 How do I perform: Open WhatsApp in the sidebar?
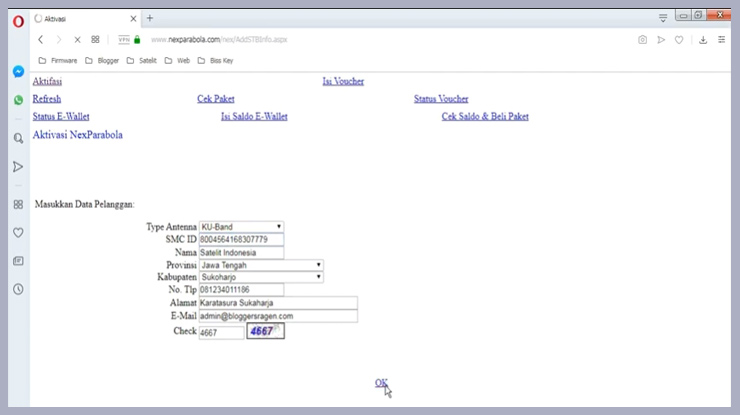[x=18, y=100]
